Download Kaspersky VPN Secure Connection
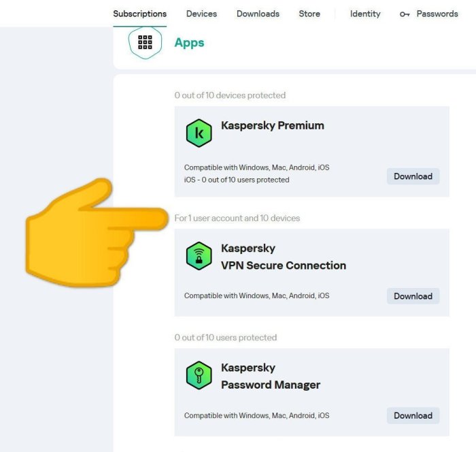Viewport: 476px width, 452px height. pyautogui.click(x=413, y=296)
